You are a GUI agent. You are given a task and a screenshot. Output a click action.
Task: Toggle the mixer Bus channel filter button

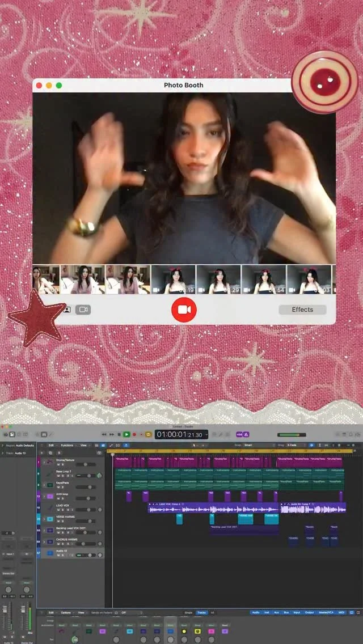(286, 612)
